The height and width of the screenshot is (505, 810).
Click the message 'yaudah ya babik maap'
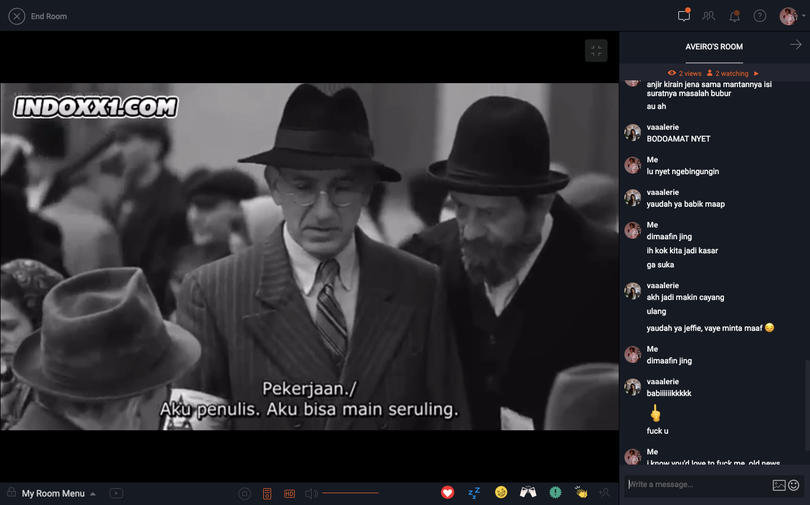(x=686, y=204)
